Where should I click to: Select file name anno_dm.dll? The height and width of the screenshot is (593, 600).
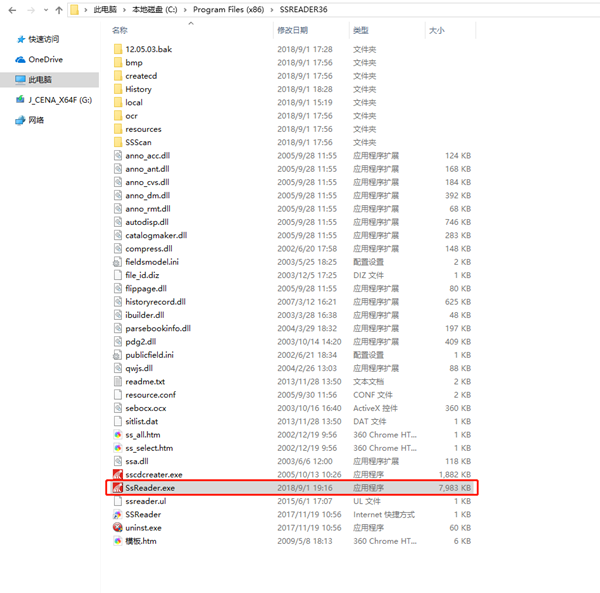tap(148, 195)
